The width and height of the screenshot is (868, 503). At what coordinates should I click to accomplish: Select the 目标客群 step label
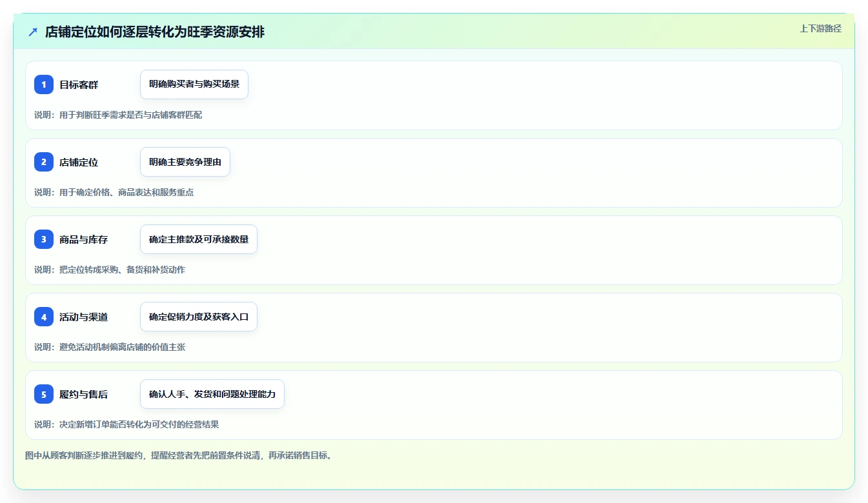point(79,84)
